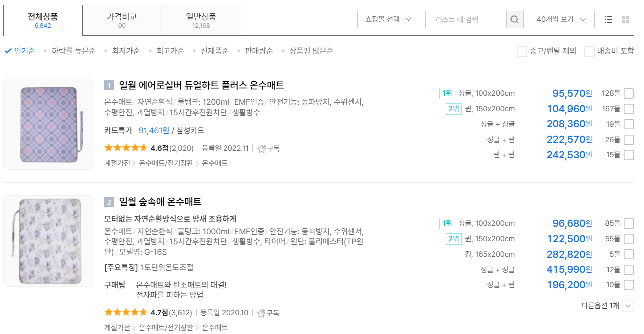Switch to grid view layout

coord(625,19)
